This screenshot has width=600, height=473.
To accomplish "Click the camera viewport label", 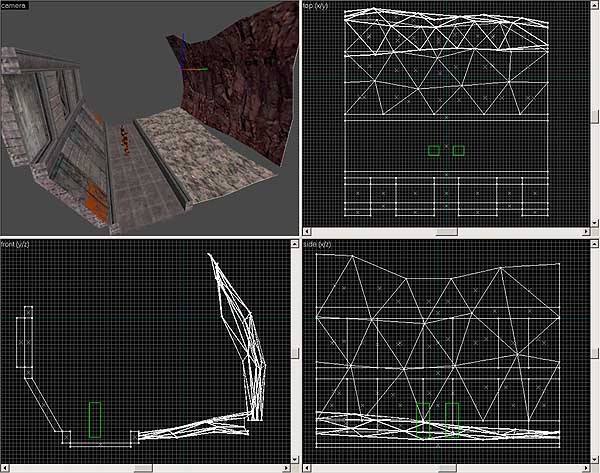I will [15, 6].
